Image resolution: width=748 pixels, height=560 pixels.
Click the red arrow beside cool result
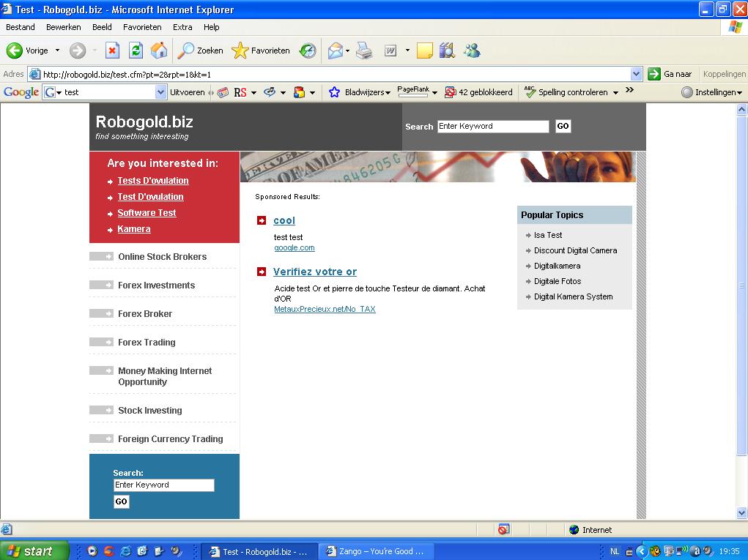tap(262, 220)
